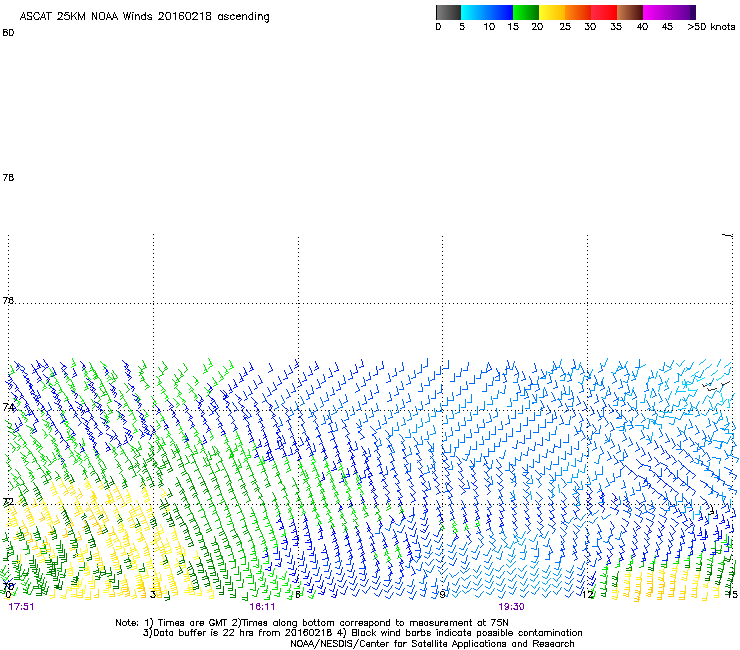Click the note 'Black wind barbs indicate possible contamination'
The width and height of the screenshot is (740, 650).
[x=467, y=633]
